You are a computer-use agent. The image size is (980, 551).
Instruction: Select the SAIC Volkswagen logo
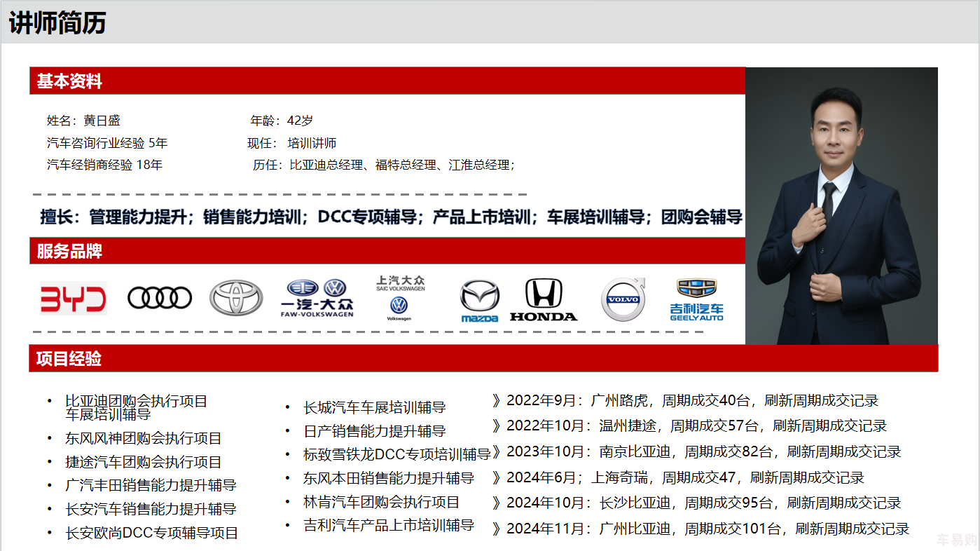point(400,299)
